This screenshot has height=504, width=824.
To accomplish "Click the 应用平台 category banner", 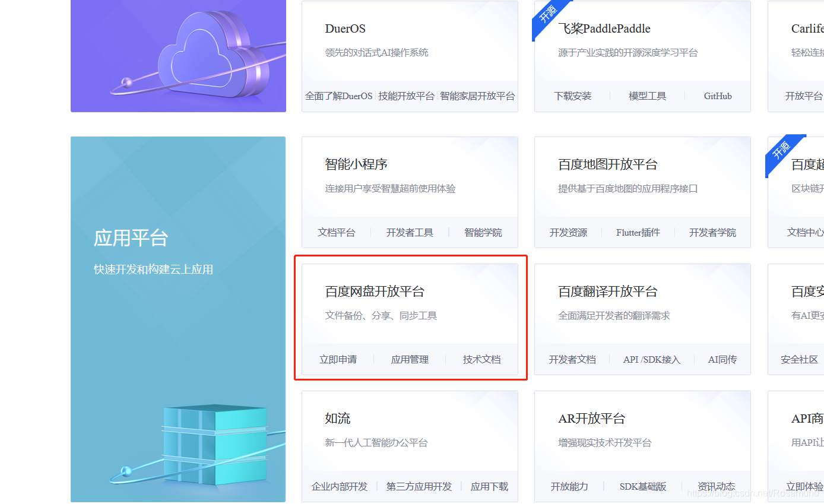I will 178,319.
